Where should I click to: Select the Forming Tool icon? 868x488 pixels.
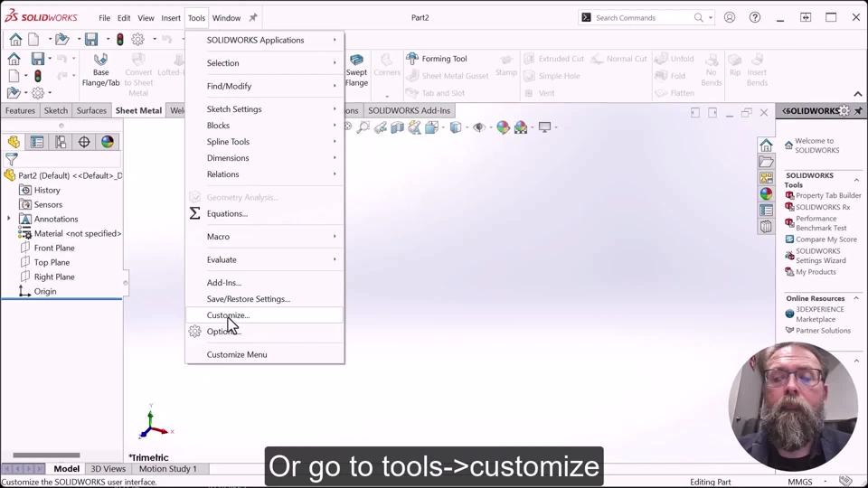(x=412, y=58)
